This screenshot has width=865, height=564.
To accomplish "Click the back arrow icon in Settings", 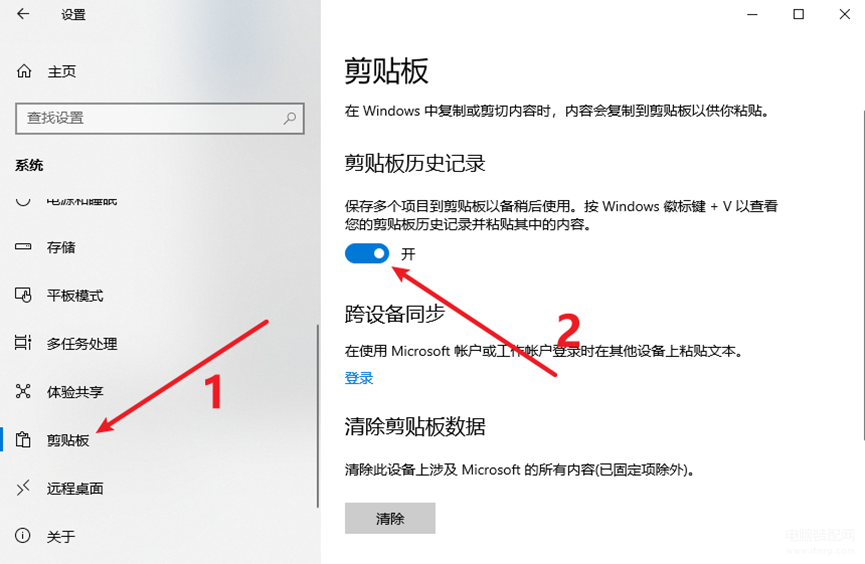I will (23, 14).
